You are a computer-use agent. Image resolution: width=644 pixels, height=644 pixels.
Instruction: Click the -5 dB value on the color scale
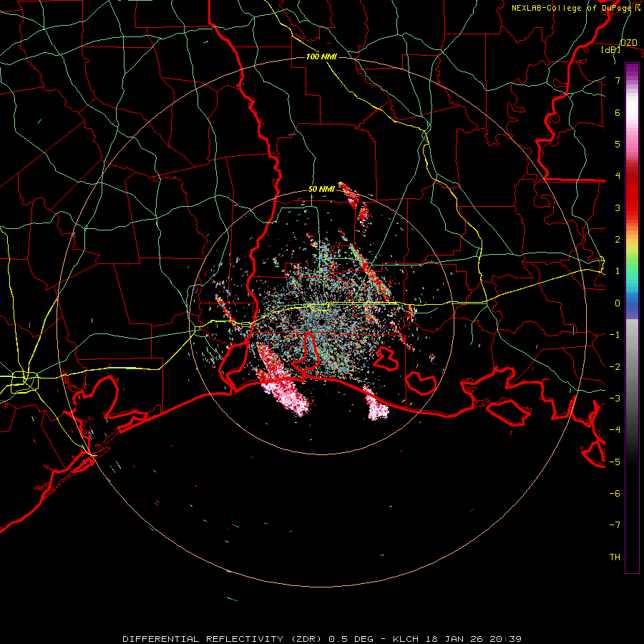point(615,462)
